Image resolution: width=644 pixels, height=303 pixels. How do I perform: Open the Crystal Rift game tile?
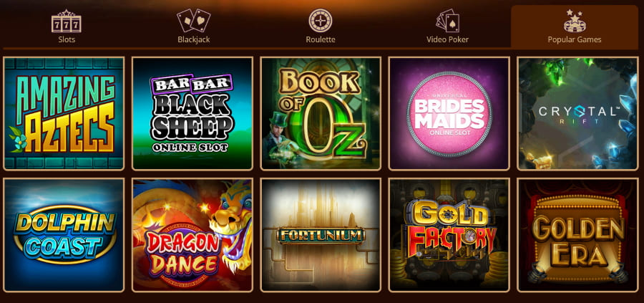578,113
